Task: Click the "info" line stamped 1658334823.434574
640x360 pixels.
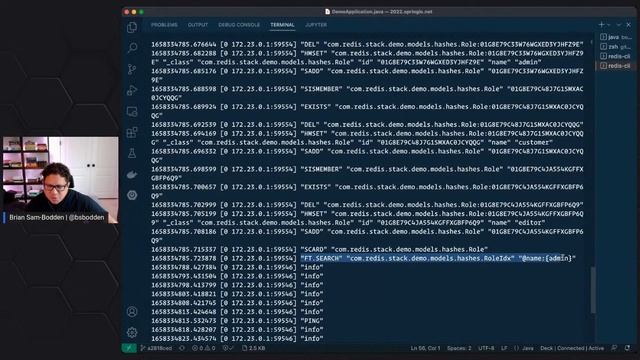Action: (237, 338)
